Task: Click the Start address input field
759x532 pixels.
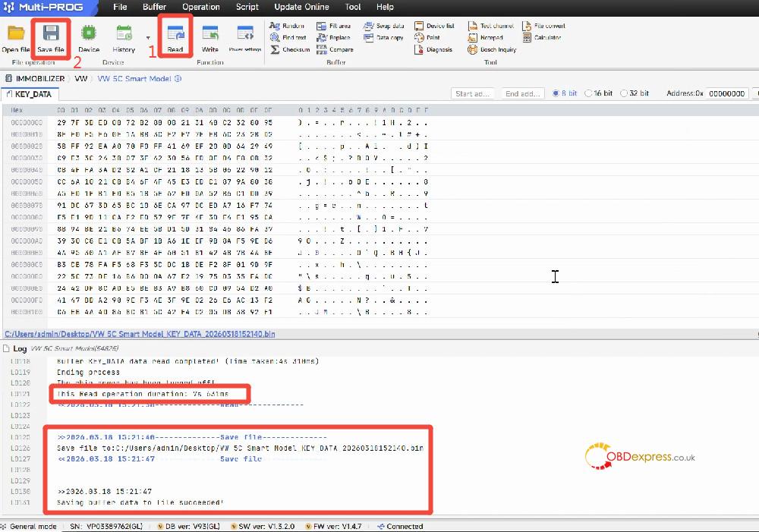Action: click(473, 93)
